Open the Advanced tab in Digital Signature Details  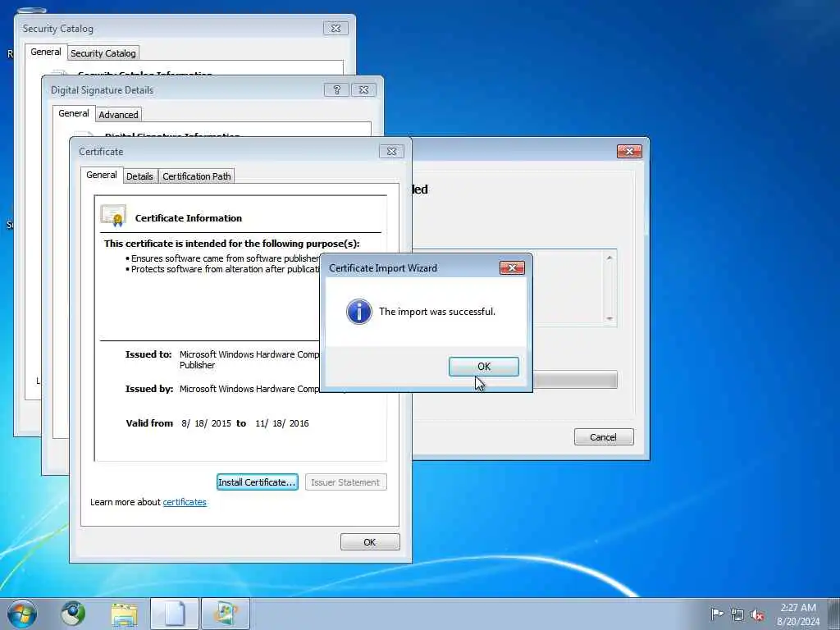coord(118,115)
